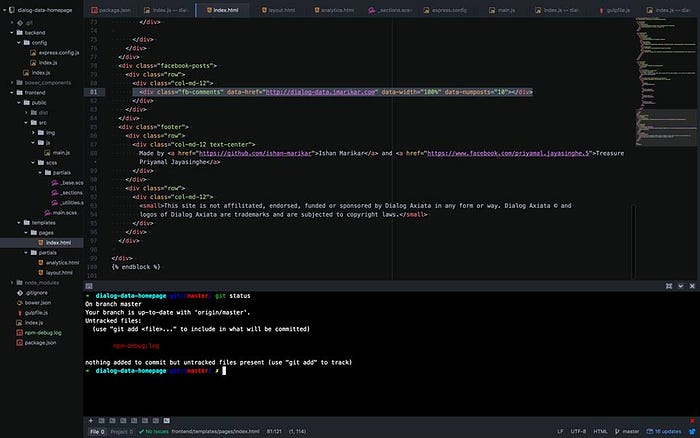This screenshot has width=700, height=438.
Task: Click the terminal panel icon at top-left
Action: [89, 286]
